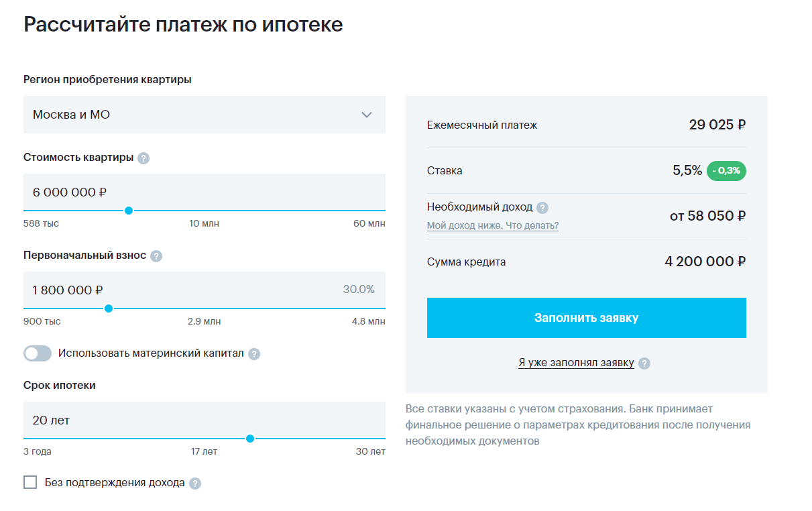Viewport: 812px width, 511px height.
Task: Check the Без подтверждения дохода checkbox
Action: pyautogui.click(x=30, y=482)
